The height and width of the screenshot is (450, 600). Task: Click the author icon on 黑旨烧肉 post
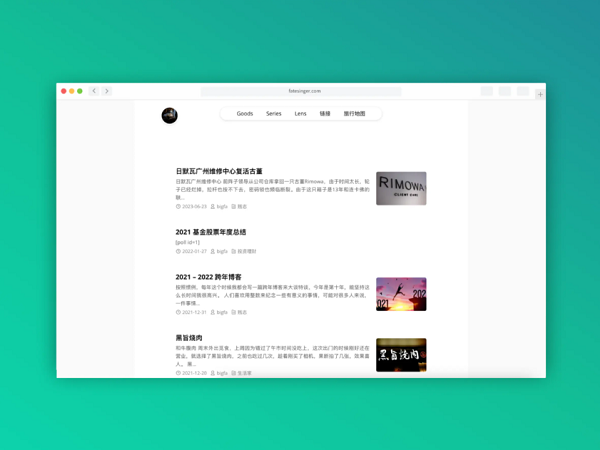click(x=213, y=373)
